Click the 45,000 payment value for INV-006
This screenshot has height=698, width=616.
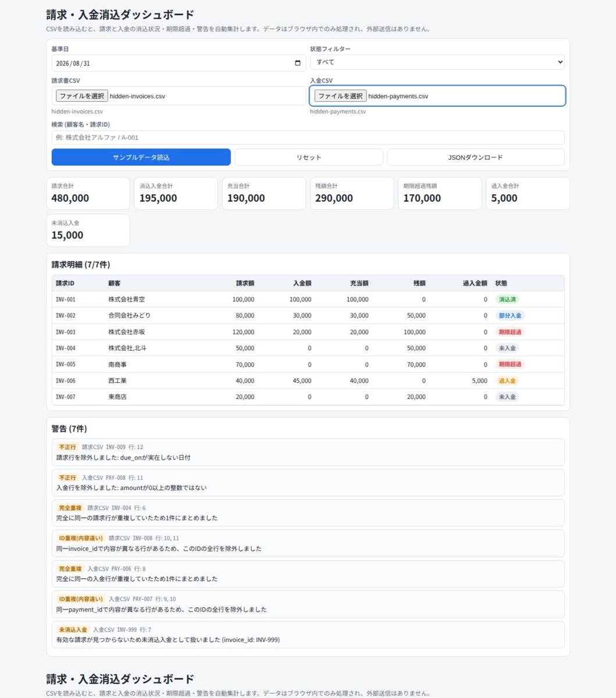[x=301, y=381]
